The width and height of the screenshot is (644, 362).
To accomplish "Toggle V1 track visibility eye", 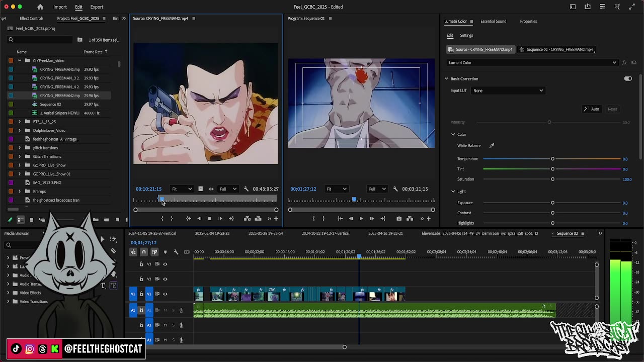I will (x=165, y=294).
